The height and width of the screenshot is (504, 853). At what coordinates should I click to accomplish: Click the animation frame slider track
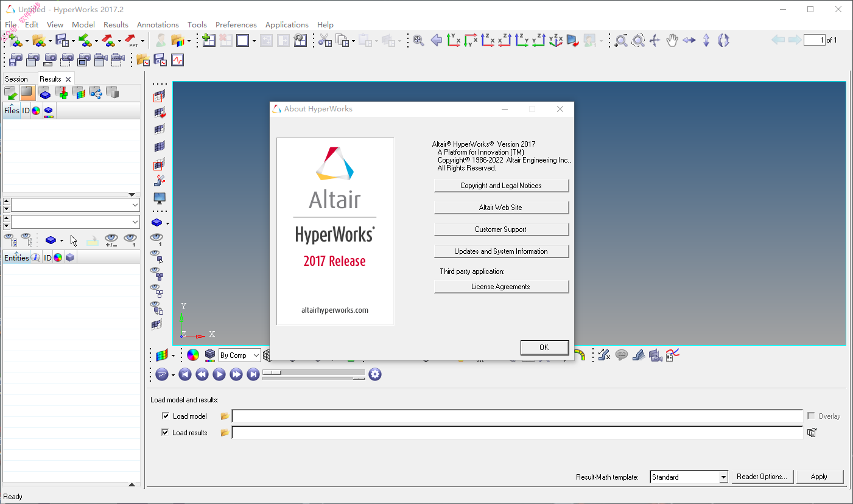point(314,372)
